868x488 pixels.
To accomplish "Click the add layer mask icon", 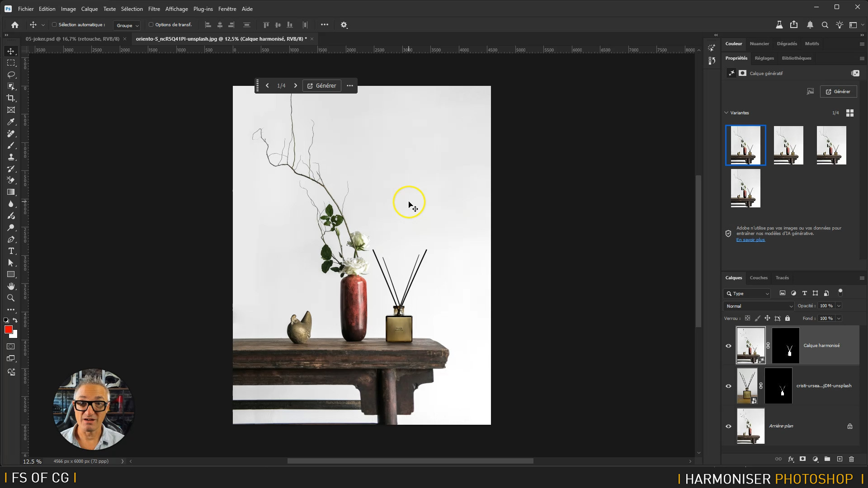I will [803, 459].
